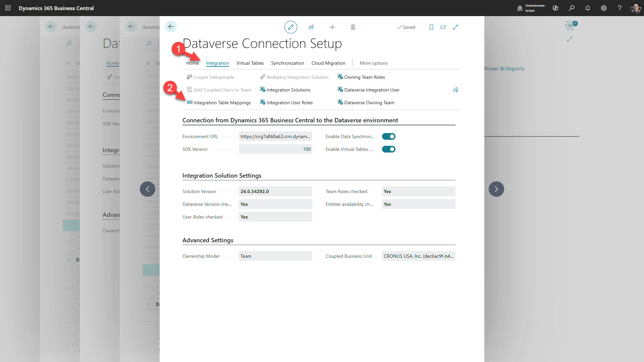This screenshot has width=644, height=362.
Task: Open the Cloud Migration tab
Action: 328,63
